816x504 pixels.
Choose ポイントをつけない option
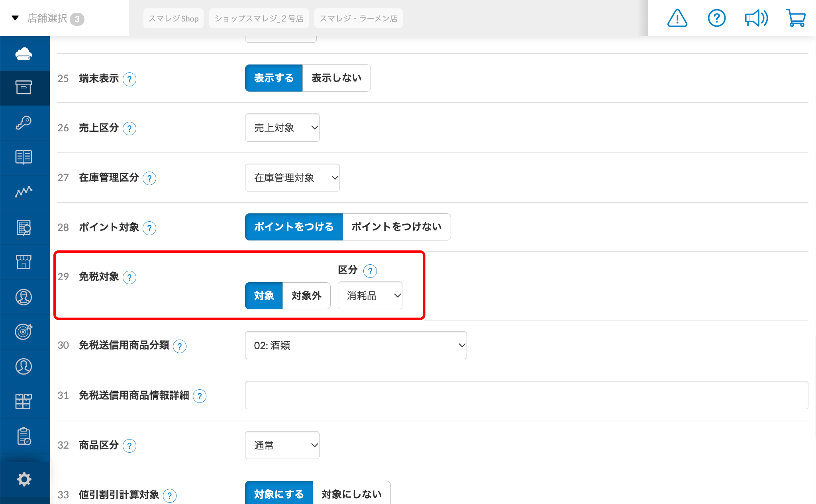click(x=396, y=227)
